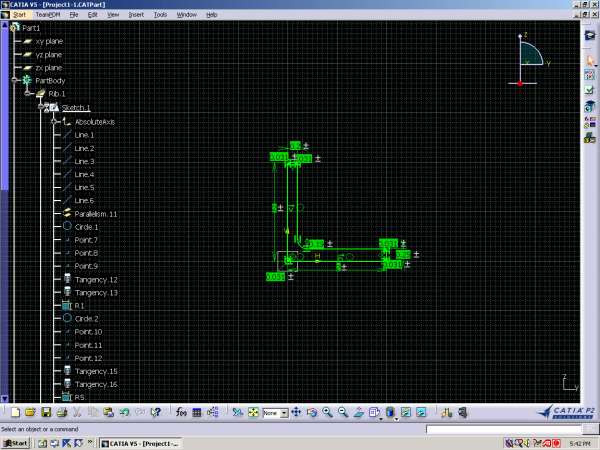Click the Print icon

[62, 412]
